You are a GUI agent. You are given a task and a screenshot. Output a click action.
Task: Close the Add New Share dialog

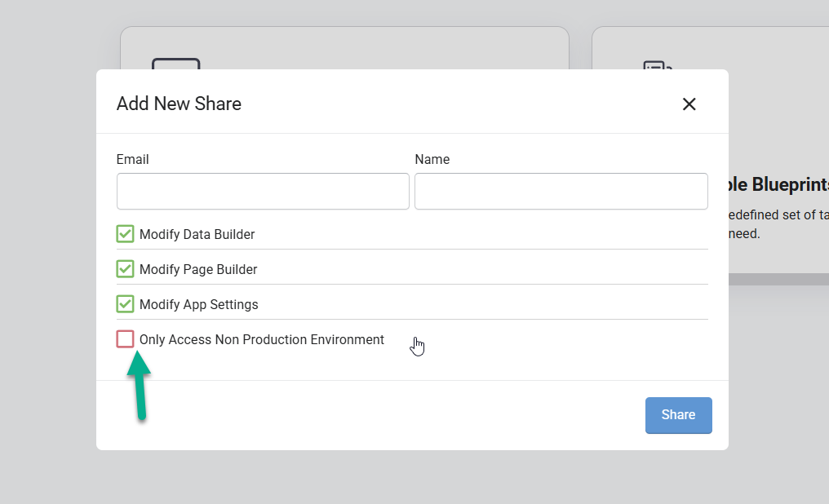(689, 104)
